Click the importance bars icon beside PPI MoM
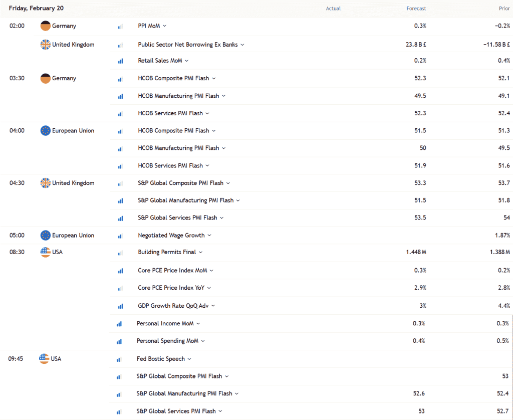The height and width of the screenshot is (420, 513). pos(120,27)
